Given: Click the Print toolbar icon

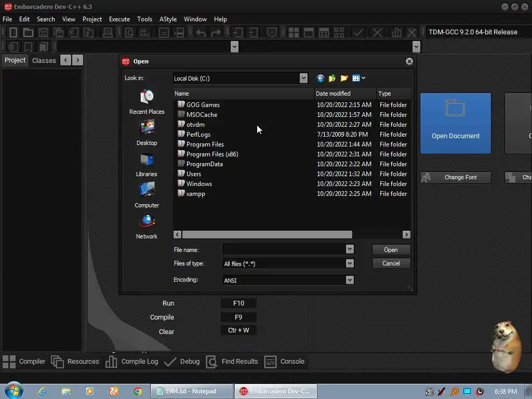Looking at the screenshot, I should [108, 33].
